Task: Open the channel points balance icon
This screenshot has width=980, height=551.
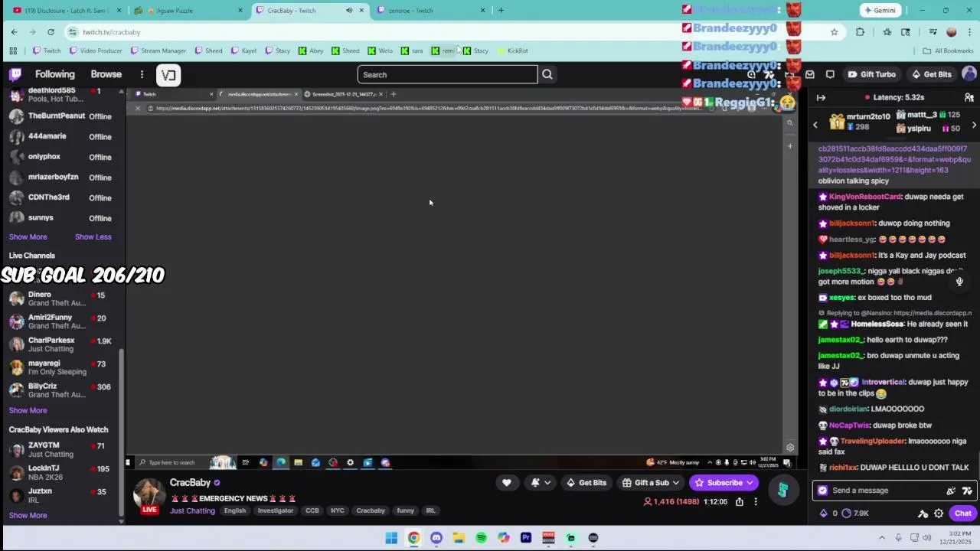Action: point(846,514)
